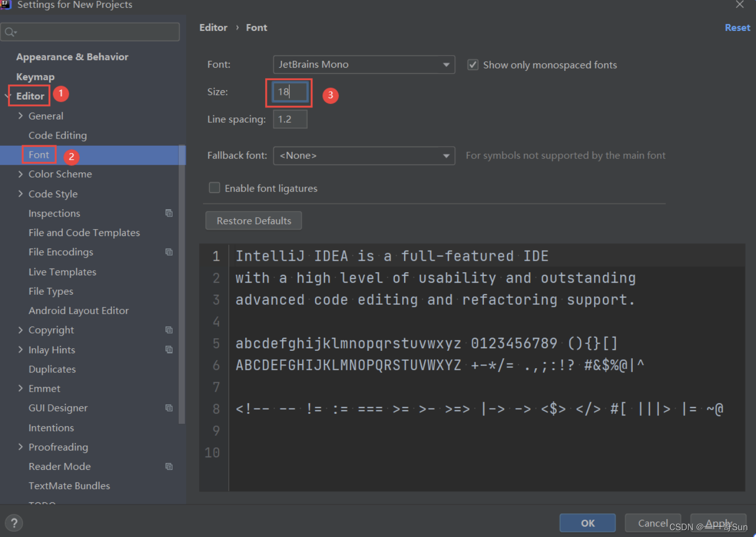756x537 pixels.
Task: Expand the General tree node
Action: pos(20,115)
